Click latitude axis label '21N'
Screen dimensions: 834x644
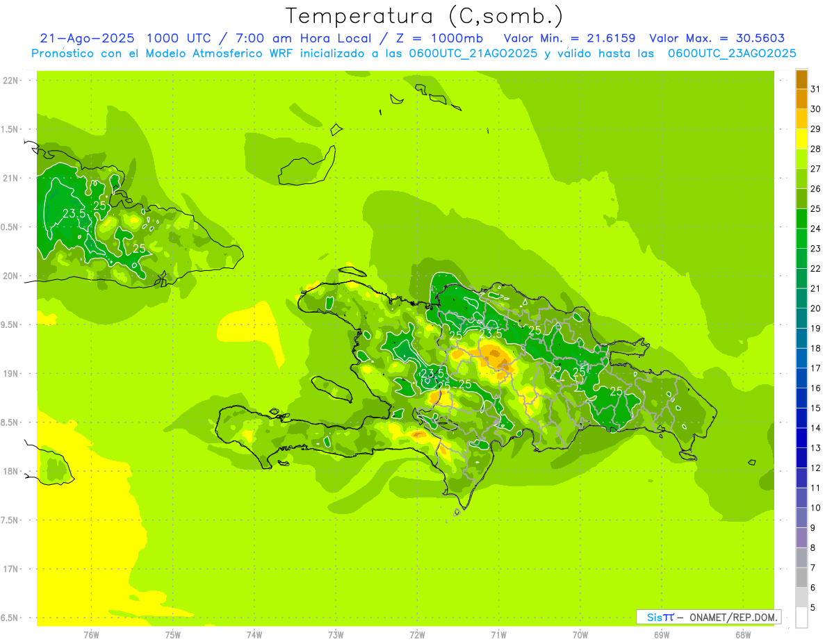[x=11, y=178]
